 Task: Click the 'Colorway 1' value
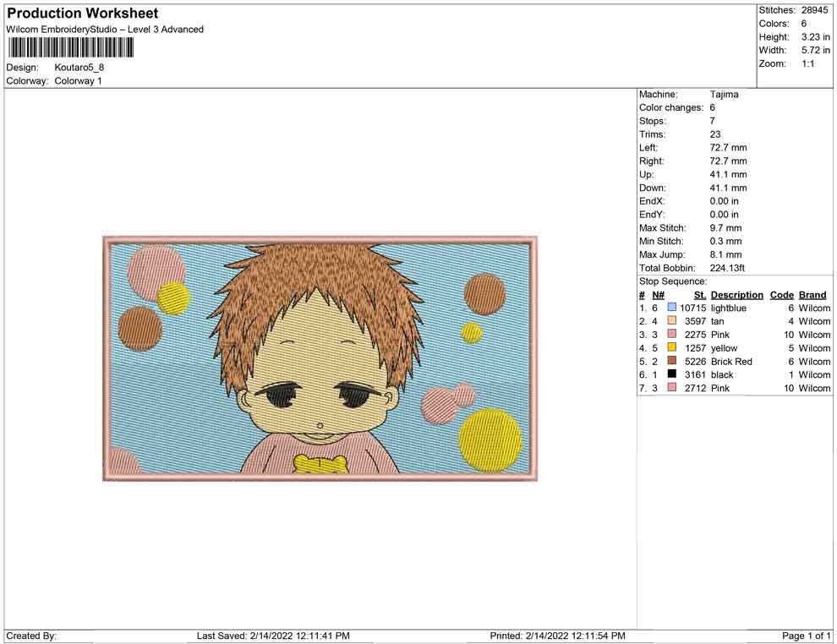click(x=78, y=81)
